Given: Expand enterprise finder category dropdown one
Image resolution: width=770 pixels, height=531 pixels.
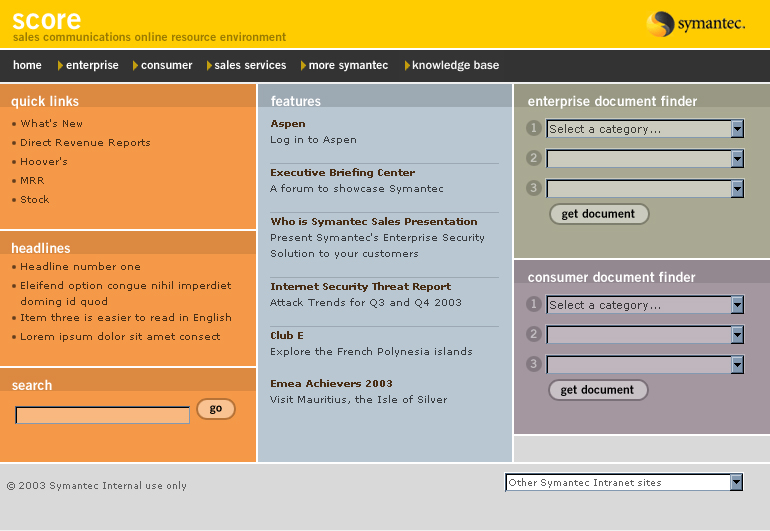Looking at the screenshot, I should (x=645, y=129).
